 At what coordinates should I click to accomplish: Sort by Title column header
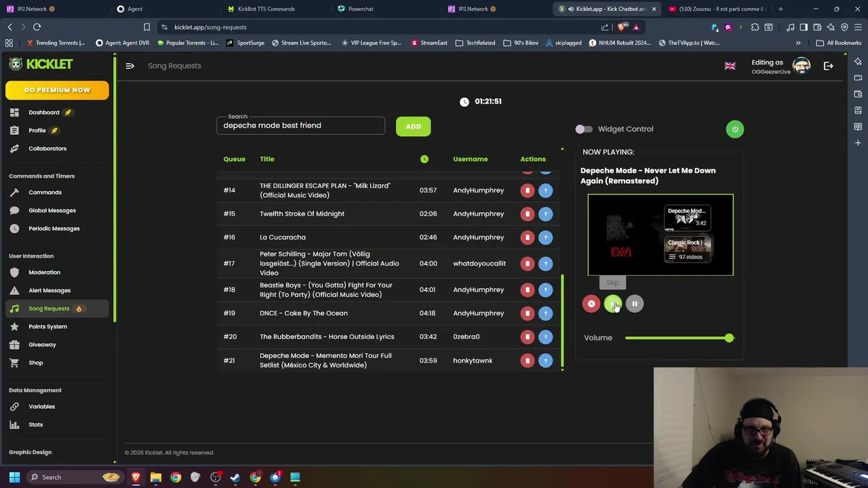[x=267, y=159]
